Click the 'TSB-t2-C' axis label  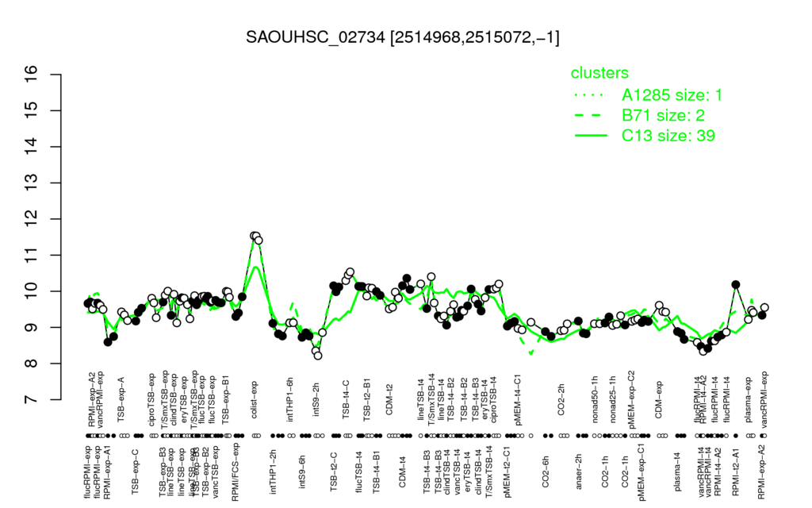click(334, 471)
